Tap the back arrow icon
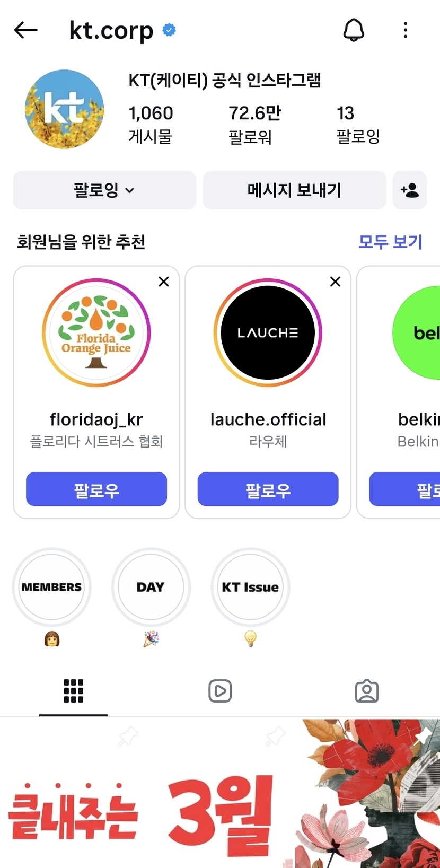440x868 pixels. 26,30
